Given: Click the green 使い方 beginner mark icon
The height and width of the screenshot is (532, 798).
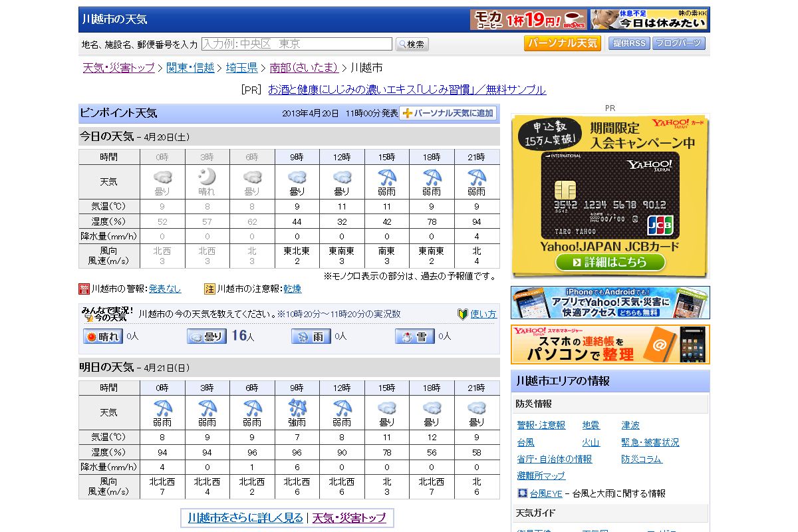Looking at the screenshot, I should tap(462, 314).
